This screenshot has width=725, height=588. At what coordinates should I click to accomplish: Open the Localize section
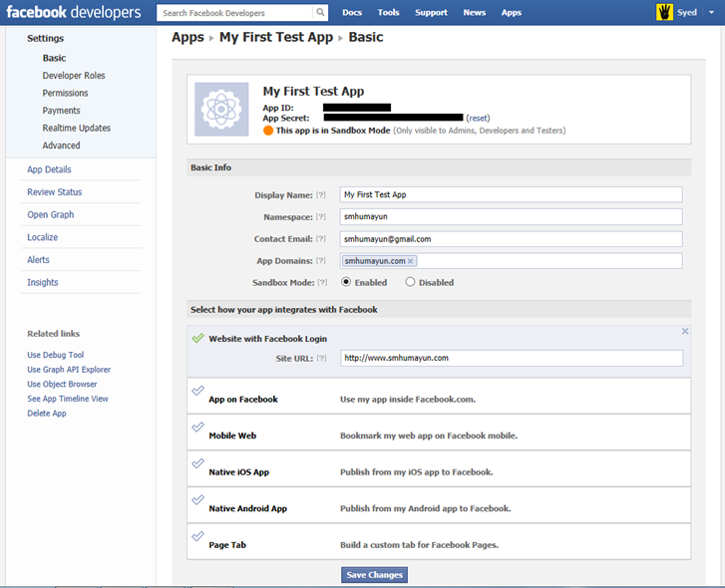pyautogui.click(x=43, y=237)
